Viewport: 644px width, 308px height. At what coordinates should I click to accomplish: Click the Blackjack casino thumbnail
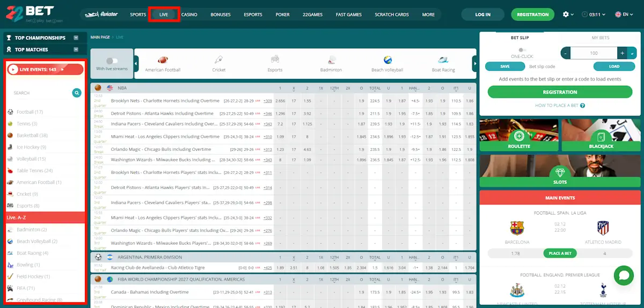coord(601,135)
